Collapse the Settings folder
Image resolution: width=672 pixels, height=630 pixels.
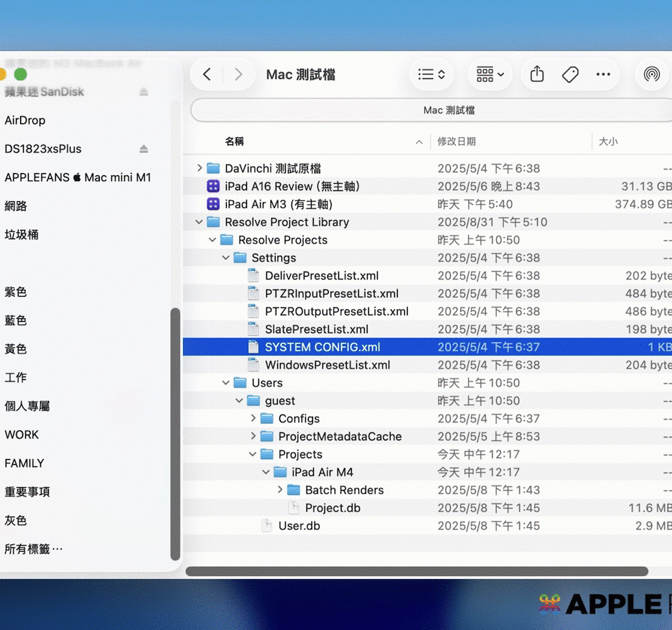point(226,258)
